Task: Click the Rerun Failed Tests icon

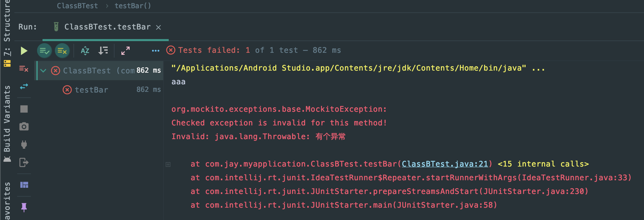Action: coord(24,69)
